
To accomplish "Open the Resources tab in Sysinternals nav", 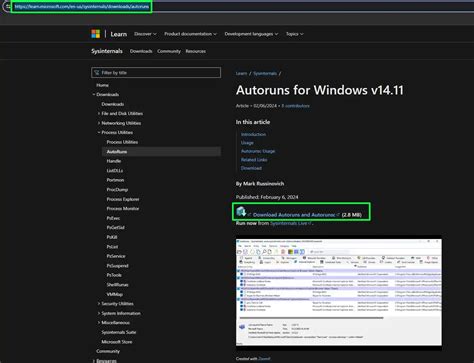I will tap(196, 51).
